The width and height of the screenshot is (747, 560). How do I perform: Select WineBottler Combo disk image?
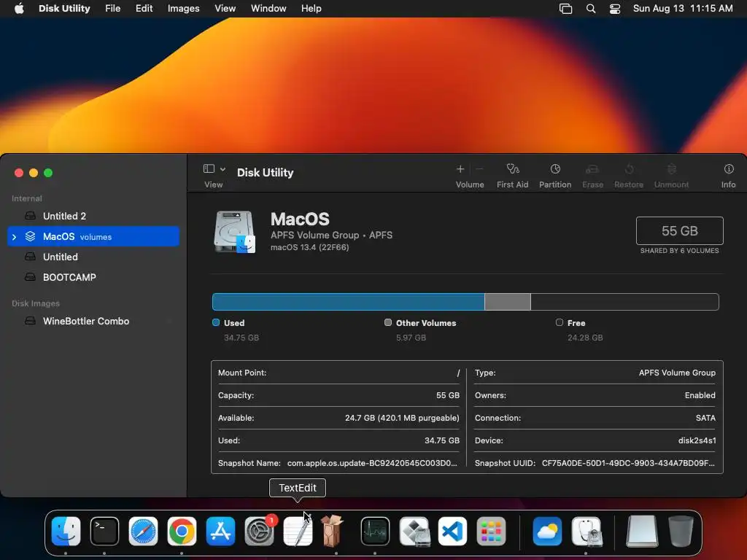[93, 321]
